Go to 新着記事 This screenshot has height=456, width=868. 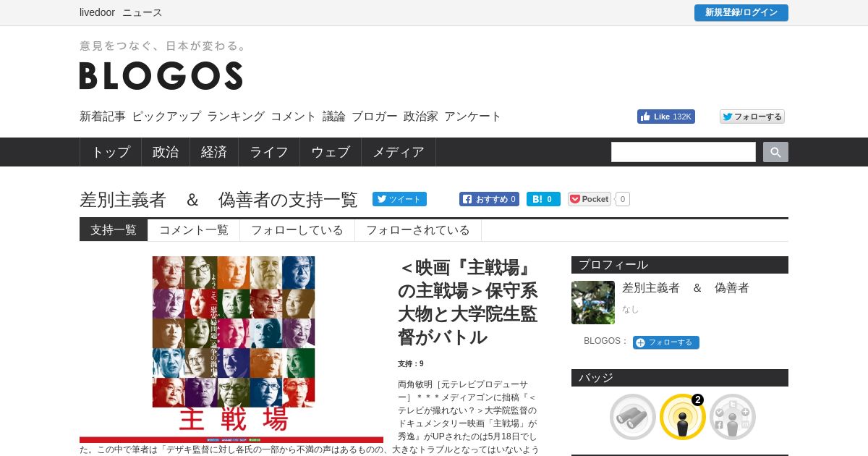[103, 117]
